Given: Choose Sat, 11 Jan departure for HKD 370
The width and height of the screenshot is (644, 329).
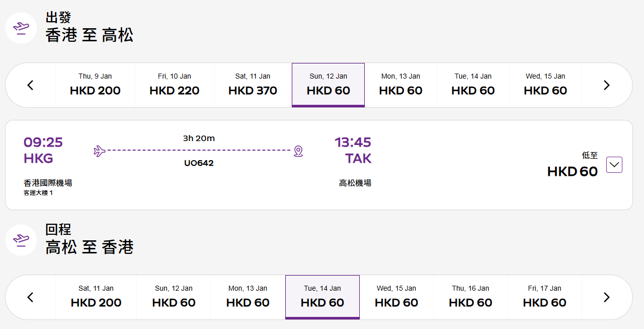Looking at the screenshot, I should (253, 85).
